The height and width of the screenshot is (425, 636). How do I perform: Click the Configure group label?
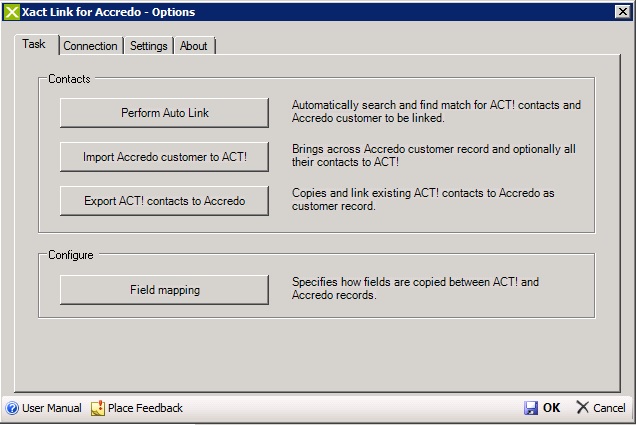(x=71, y=255)
